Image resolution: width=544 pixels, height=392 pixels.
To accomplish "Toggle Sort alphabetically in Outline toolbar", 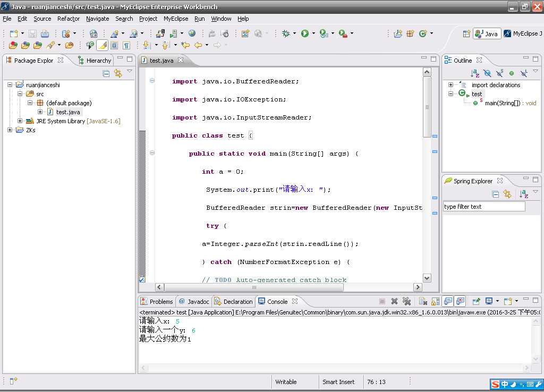I will (x=474, y=73).
